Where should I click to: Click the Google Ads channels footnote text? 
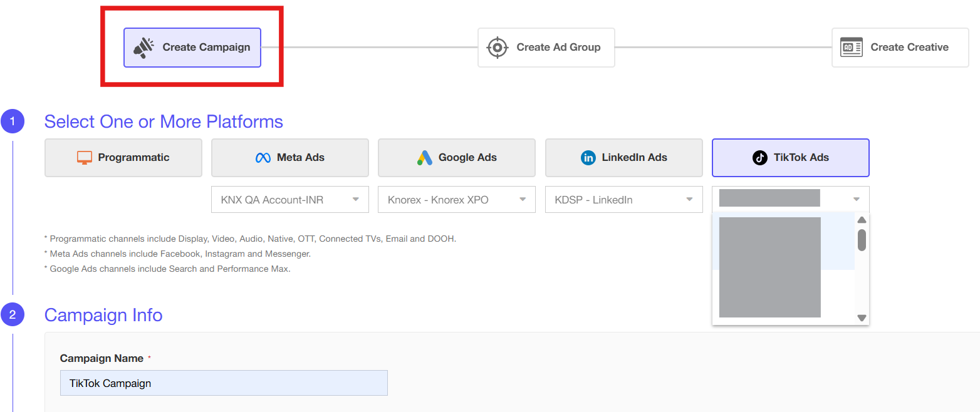pos(167,269)
